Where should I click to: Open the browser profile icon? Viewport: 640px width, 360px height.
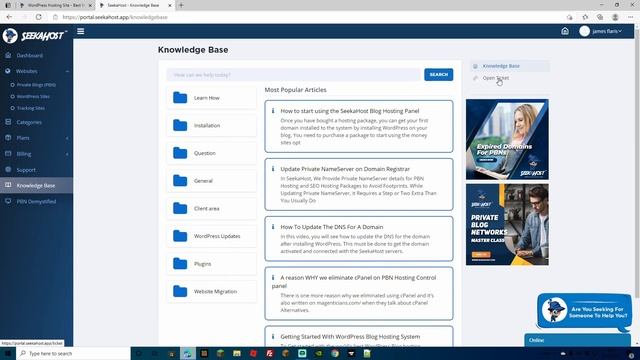(x=615, y=17)
